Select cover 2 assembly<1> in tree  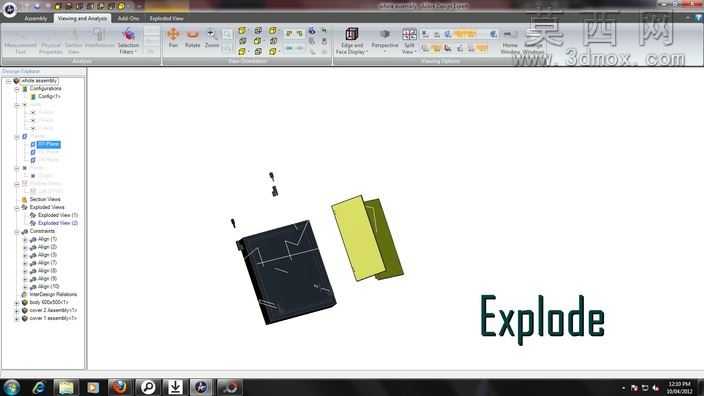(53, 311)
